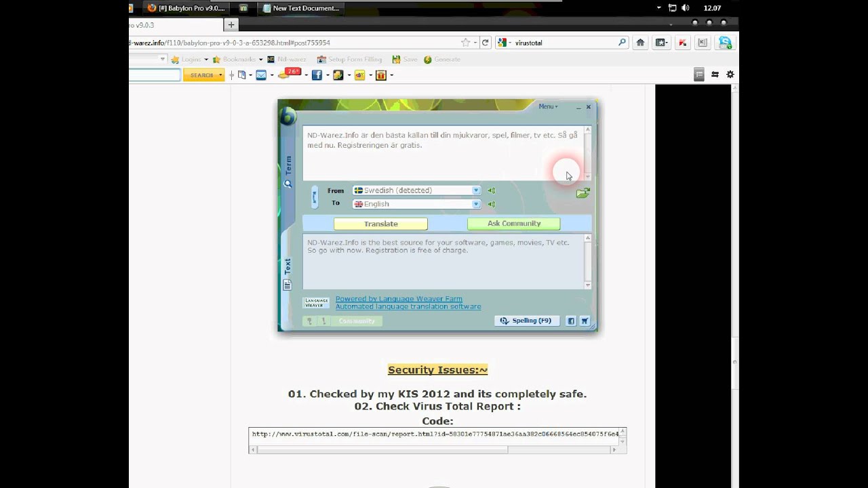Click the gray K toolbar icon
The width and height of the screenshot is (868, 488).
(x=703, y=42)
